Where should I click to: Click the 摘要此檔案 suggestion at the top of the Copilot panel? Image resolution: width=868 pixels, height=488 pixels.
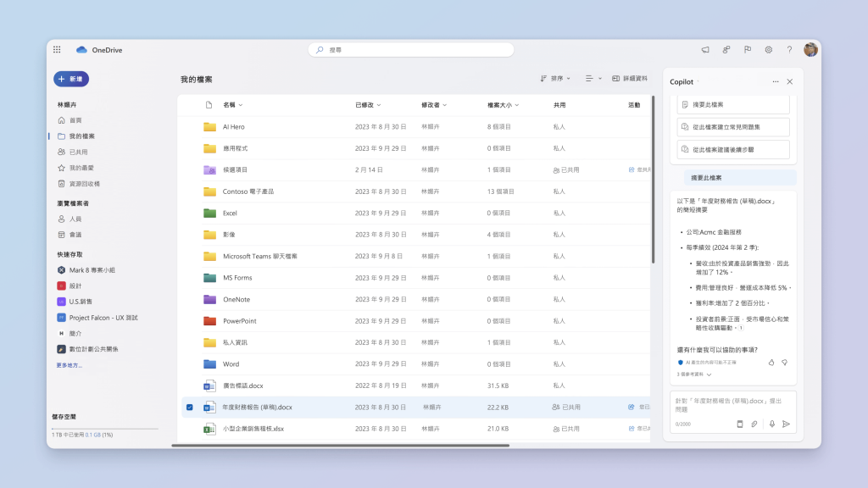click(x=733, y=104)
